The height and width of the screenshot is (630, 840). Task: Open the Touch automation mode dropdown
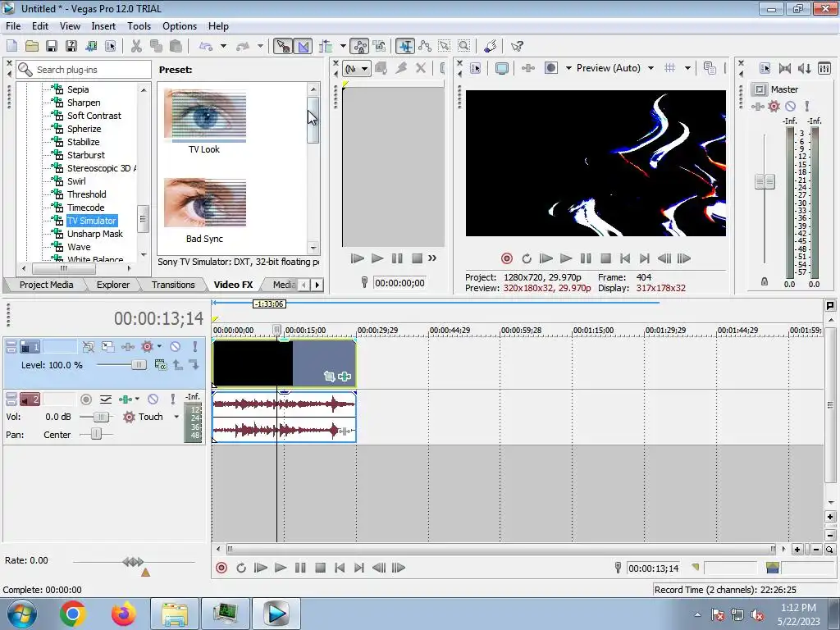(x=176, y=417)
